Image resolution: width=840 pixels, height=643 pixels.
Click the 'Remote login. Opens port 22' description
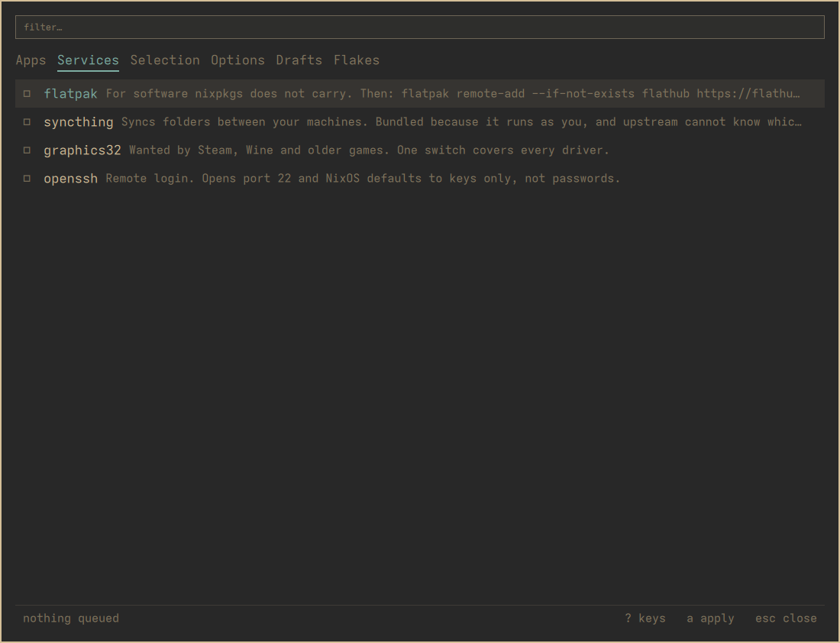(363, 179)
